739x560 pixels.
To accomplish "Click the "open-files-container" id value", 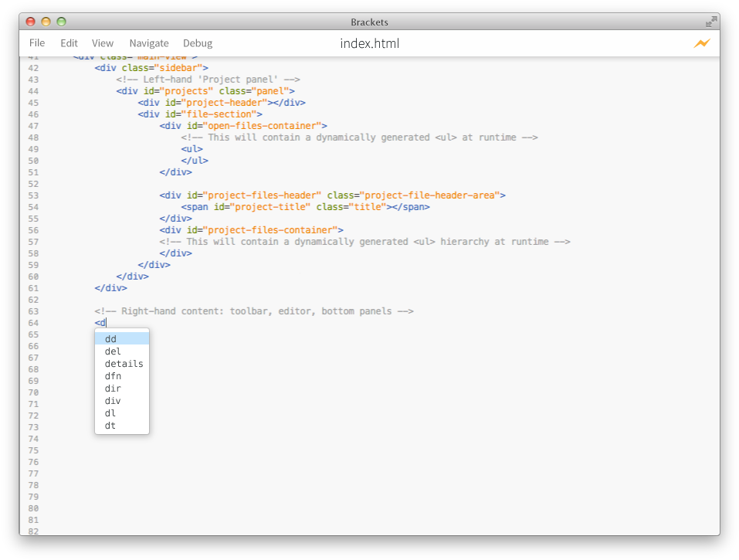I will pos(262,126).
